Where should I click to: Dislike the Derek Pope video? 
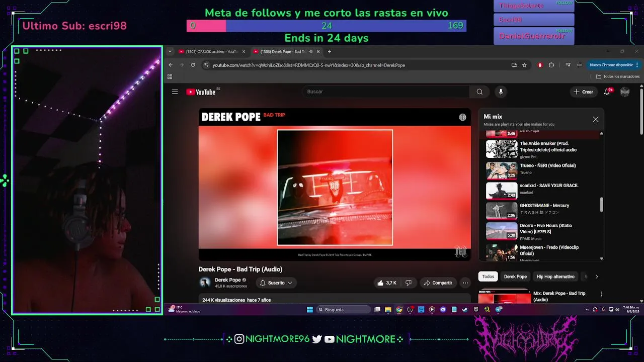click(x=409, y=283)
